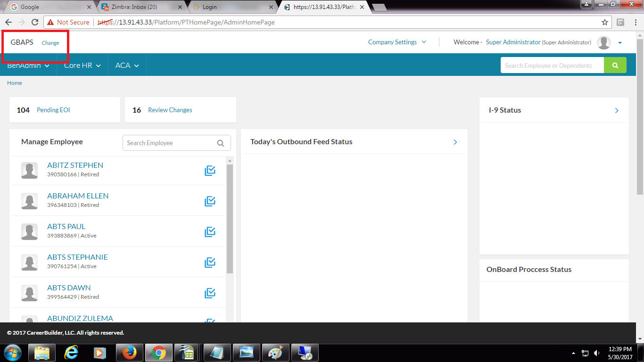644x362 pixels.
Task: Expand Today's Outbound Feed Status arrow
Action: coord(455,142)
